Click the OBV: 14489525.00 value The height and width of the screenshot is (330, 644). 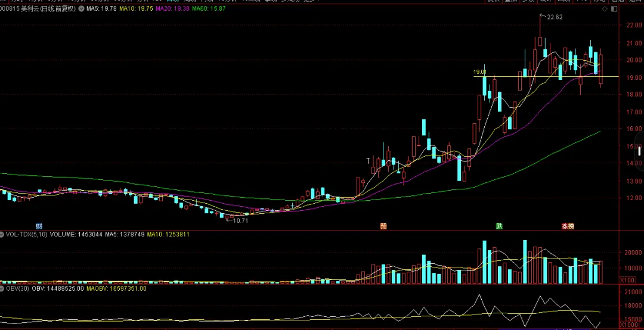(x=58, y=288)
